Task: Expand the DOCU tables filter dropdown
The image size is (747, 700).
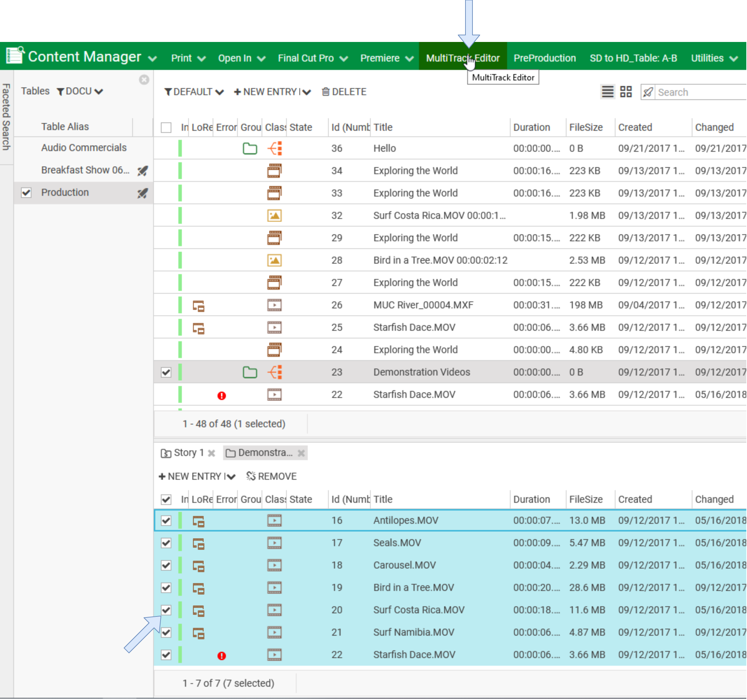Action: (80, 91)
